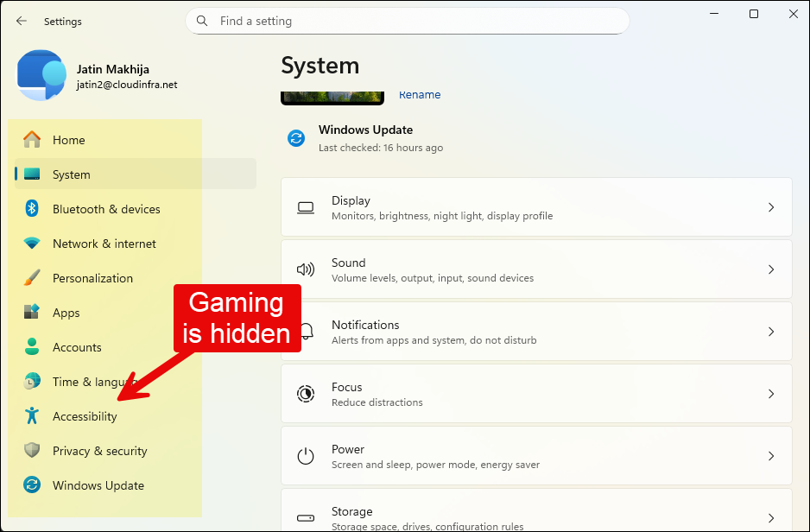Click the Accessibility figure icon

tap(32, 416)
